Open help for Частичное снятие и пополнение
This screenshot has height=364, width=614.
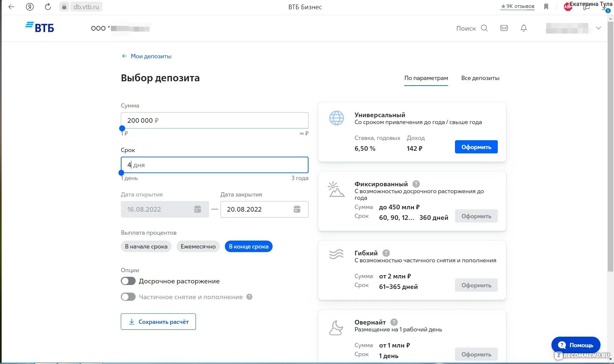pyautogui.click(x=250, y=297)
